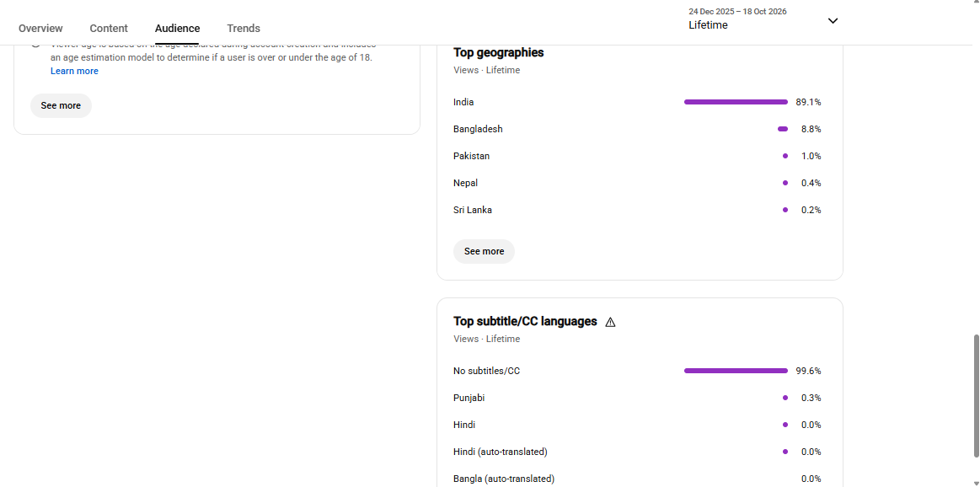Switch to the Content tab
980x487 pixels.
tap(109, 28)
